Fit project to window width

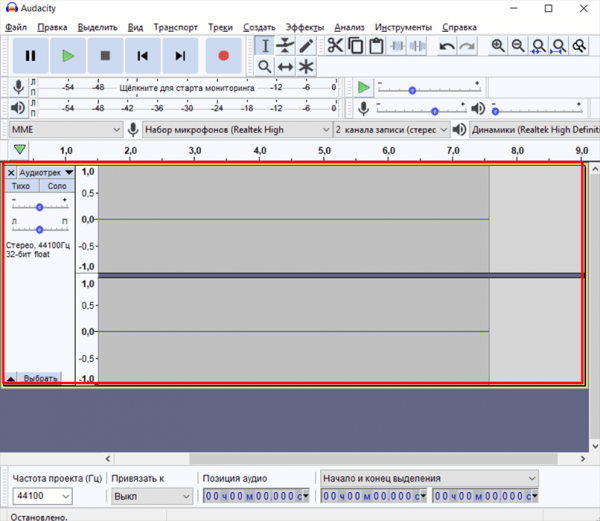click(559, 46)
